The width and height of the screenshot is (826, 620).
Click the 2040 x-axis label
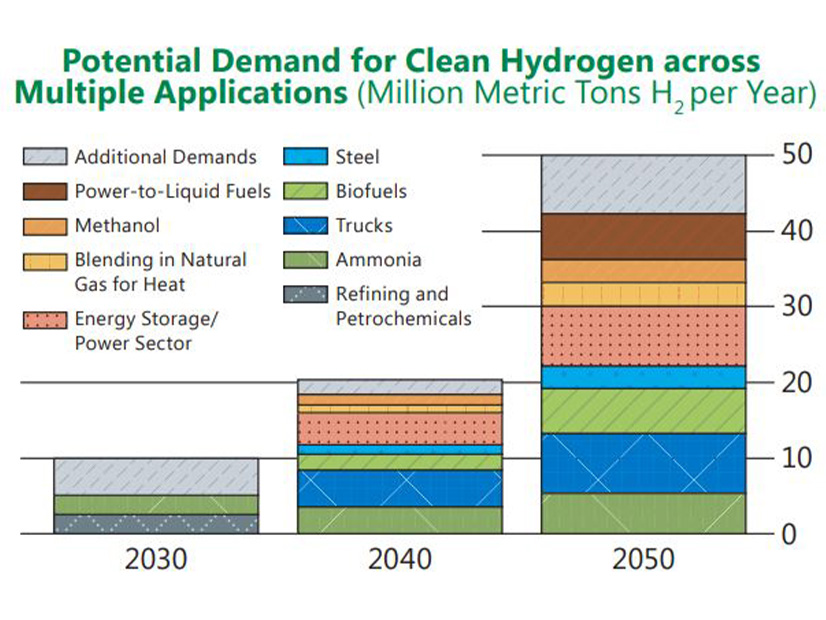(x=399, y=559)
